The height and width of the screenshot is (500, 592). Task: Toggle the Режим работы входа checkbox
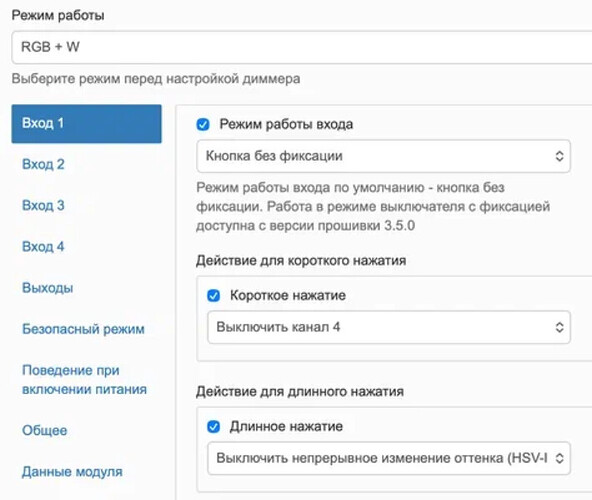coord(203,124)
